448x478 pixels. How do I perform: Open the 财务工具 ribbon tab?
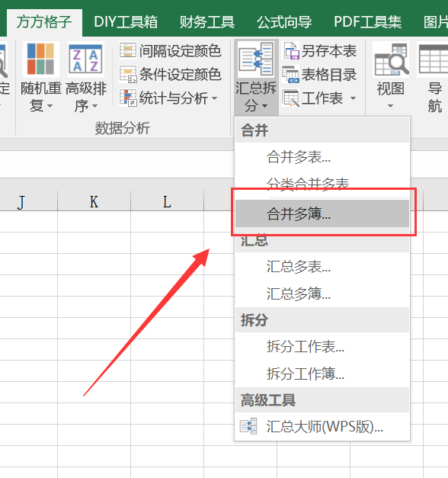(207, 22)
